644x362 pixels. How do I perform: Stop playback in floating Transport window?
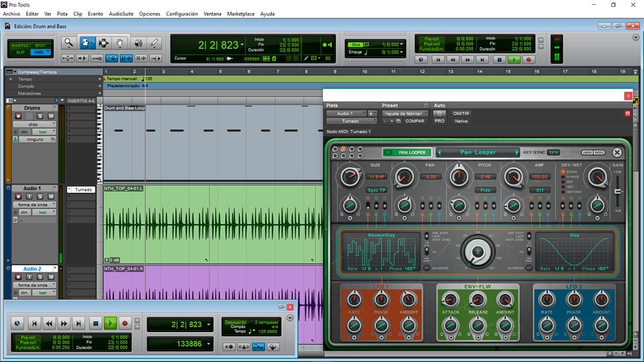[x=96, y=323]
